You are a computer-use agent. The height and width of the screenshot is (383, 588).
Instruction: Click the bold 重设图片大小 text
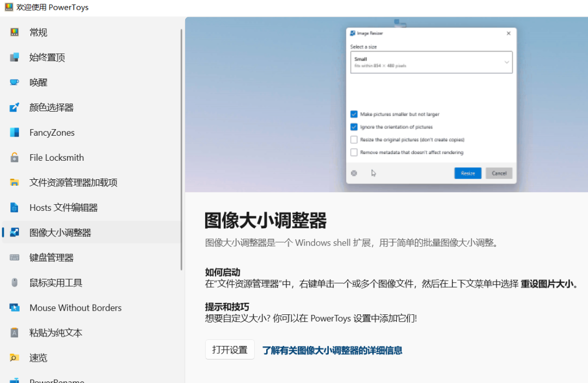pos(547,284)
